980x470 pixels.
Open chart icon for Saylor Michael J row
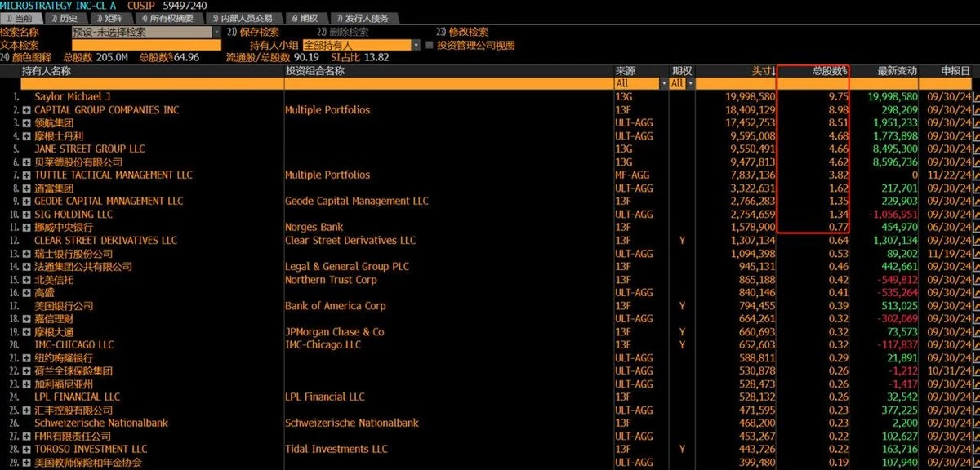coord(975,97)
